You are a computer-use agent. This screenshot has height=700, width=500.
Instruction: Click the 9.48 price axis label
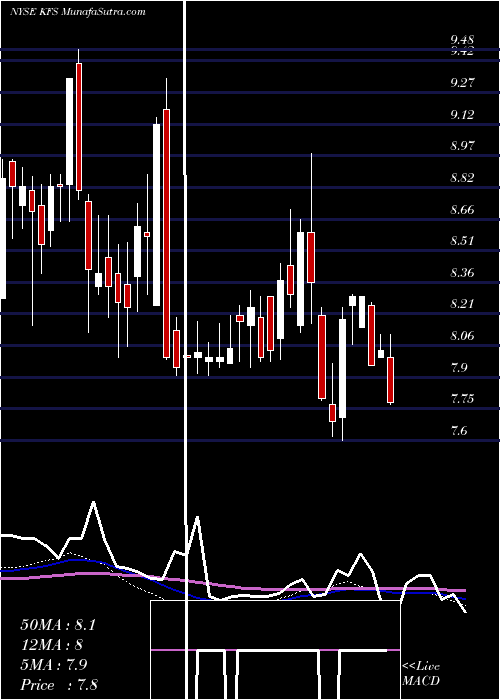pyautogui.click(x=462, y=41)
